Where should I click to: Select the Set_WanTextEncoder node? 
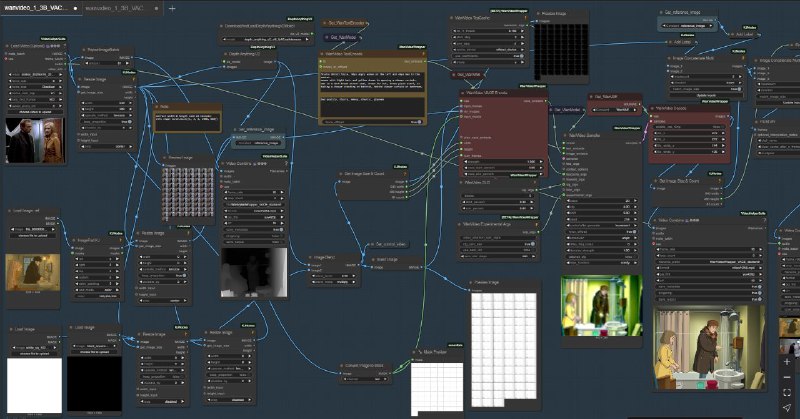pyautogui.click(x=345, y=23)
